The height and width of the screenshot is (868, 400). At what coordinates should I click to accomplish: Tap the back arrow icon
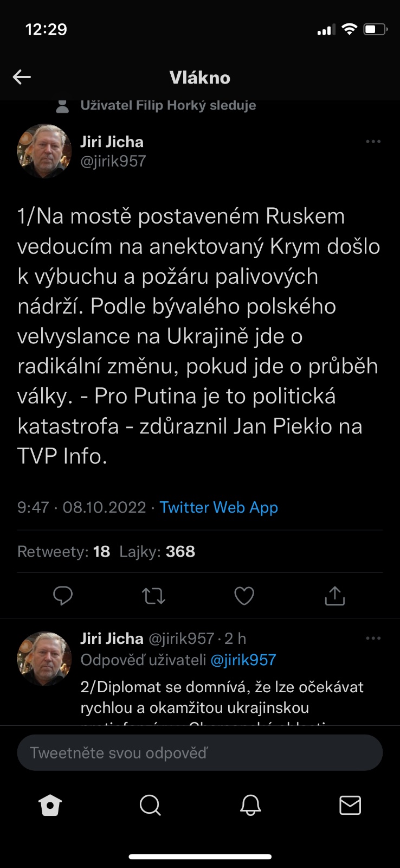pyautogui.click(x=22, y=77)
